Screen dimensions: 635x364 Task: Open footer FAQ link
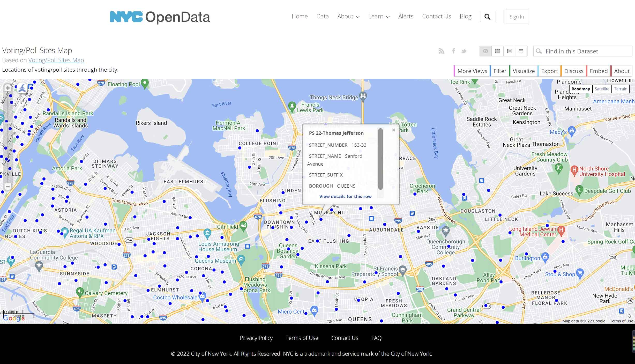(376, 338)
